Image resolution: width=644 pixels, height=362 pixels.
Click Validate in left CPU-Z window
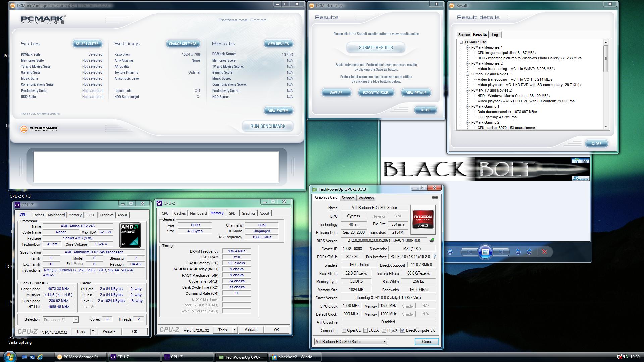109,331
